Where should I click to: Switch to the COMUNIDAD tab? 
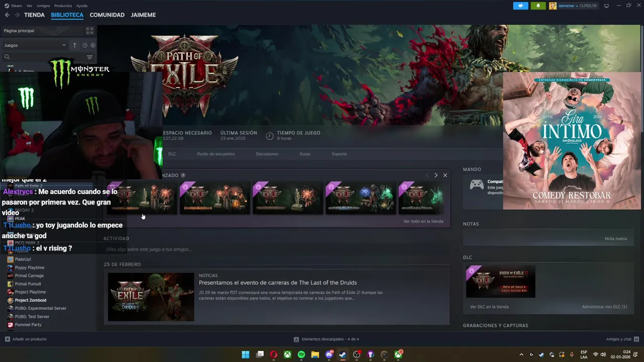(107, 15)
